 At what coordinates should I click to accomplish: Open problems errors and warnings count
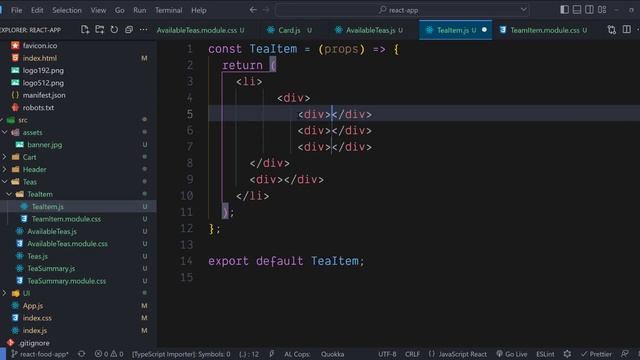(x=109, y=354)
